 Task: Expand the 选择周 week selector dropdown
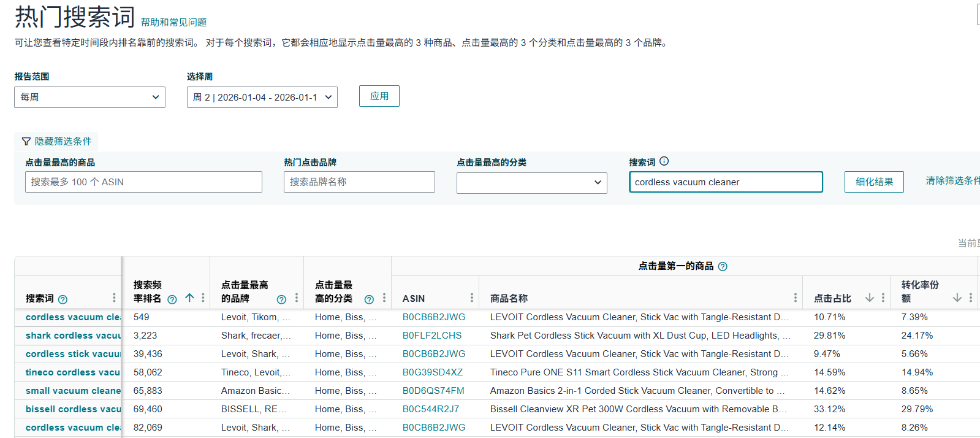[x=262, y=97]
